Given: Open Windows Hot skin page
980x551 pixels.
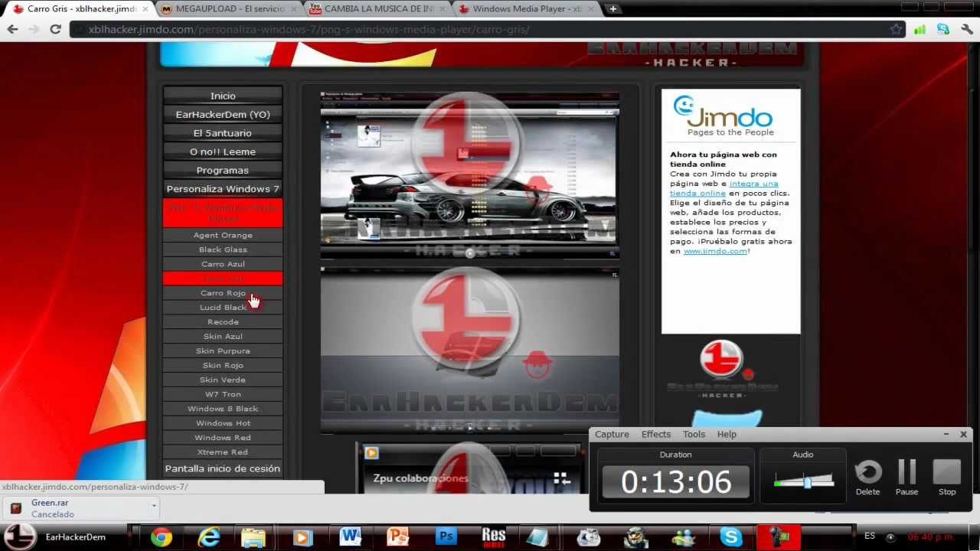Looking at the screenshot, I should coord(223,423).
